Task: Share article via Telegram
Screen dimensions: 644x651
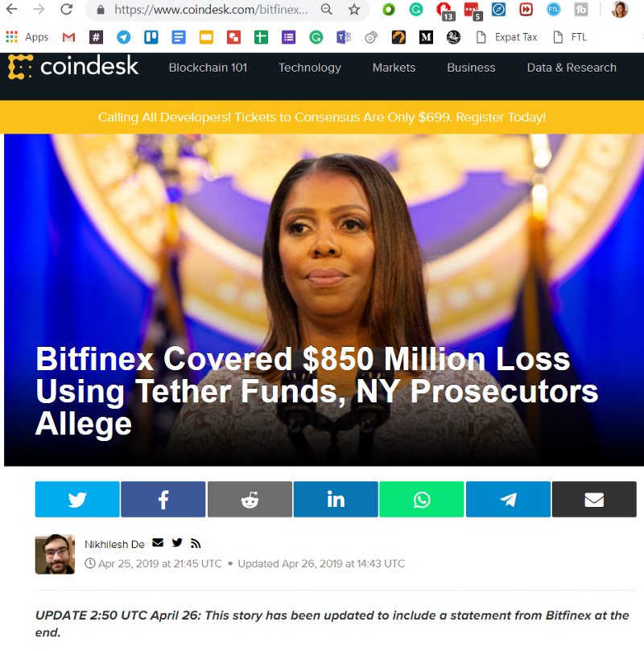Action: tap(508, 499)
